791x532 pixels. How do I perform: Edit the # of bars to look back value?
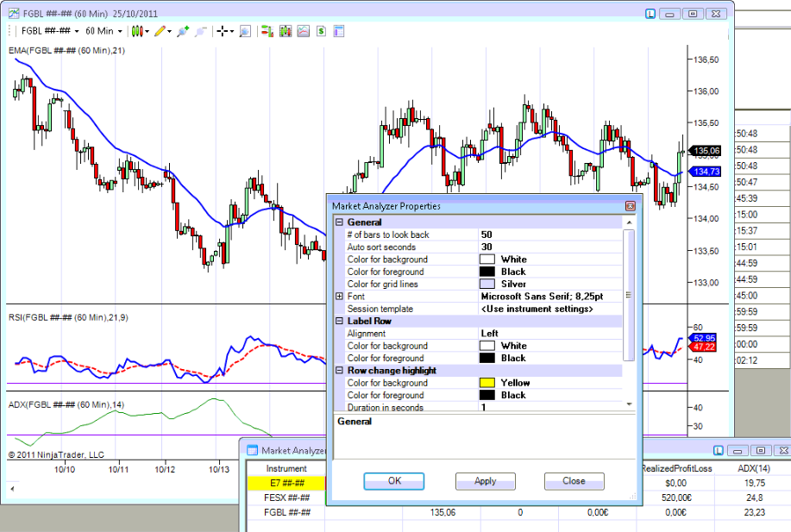click(x=549, y=235)
